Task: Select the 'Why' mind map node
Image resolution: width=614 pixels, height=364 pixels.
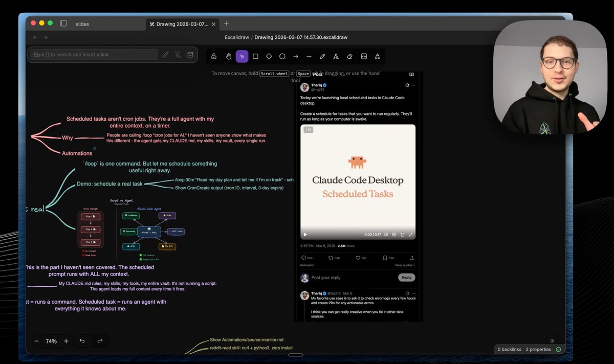Action: (68, 138)
